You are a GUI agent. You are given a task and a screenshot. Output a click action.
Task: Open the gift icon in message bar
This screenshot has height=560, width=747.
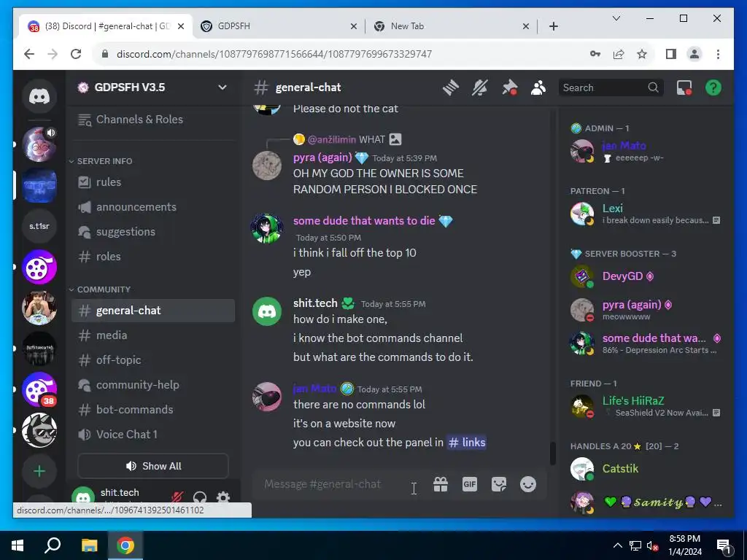pos(441,484)
